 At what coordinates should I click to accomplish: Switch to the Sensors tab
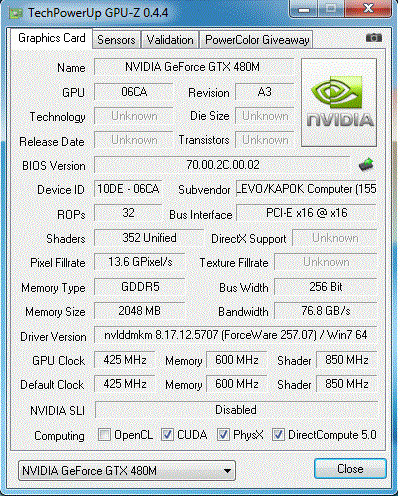click(116, 40)
